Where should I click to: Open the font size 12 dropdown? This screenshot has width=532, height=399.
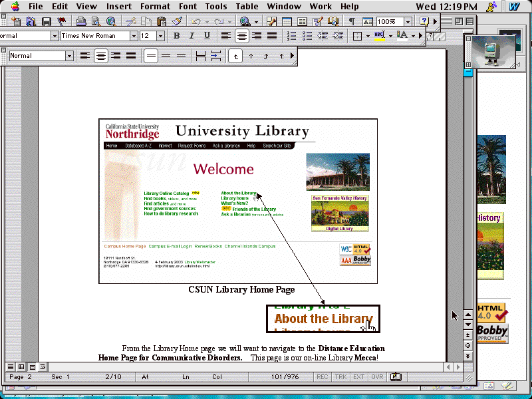[x=161, y=36]
